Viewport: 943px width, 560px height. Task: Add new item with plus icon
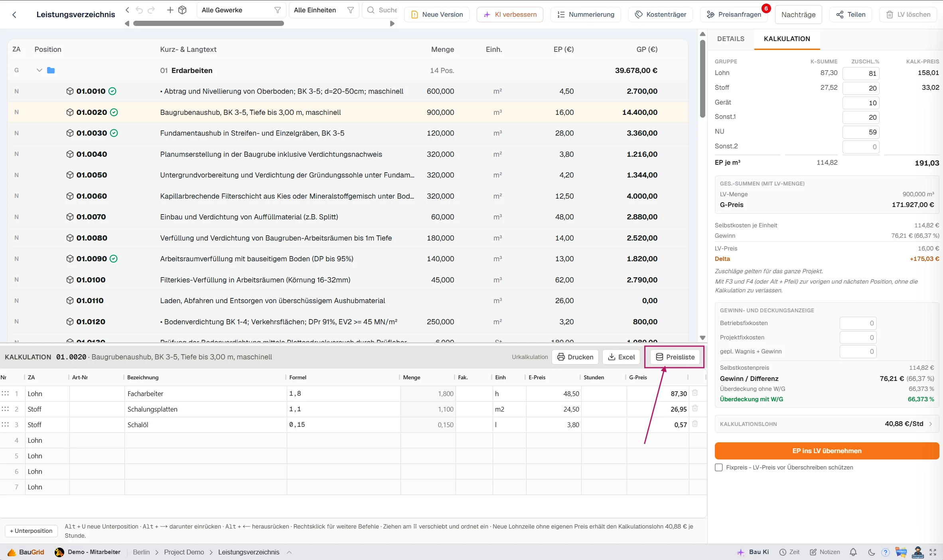[170, 10]
